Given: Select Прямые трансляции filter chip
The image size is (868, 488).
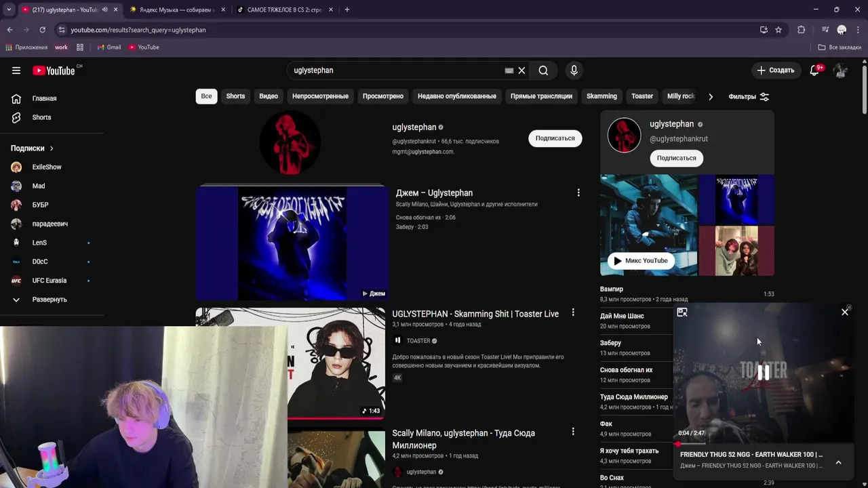Looking at the screenshot, I should [541, 96].
